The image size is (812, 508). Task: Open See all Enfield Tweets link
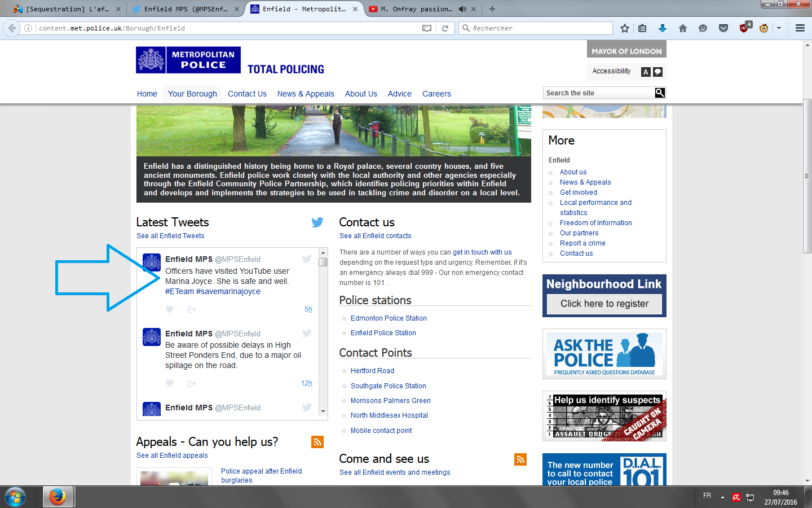[x=170, y=236]
